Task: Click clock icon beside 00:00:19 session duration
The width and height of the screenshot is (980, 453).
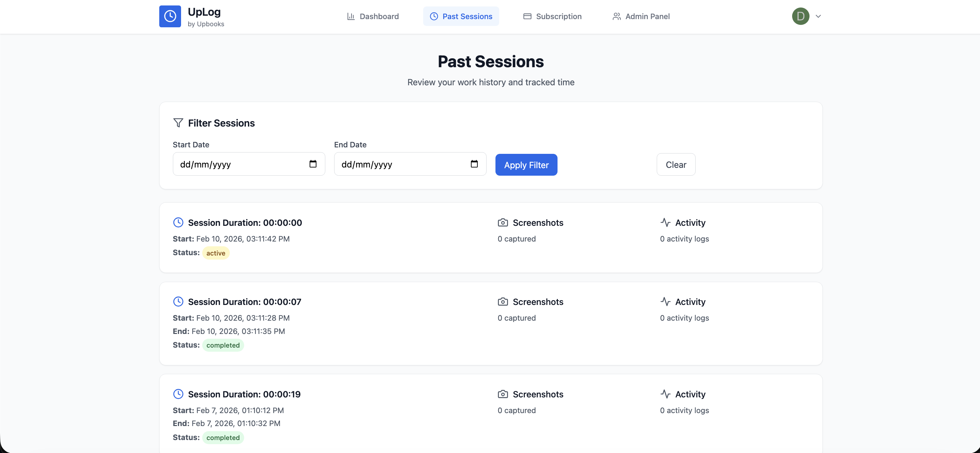Action: [178, 394]
